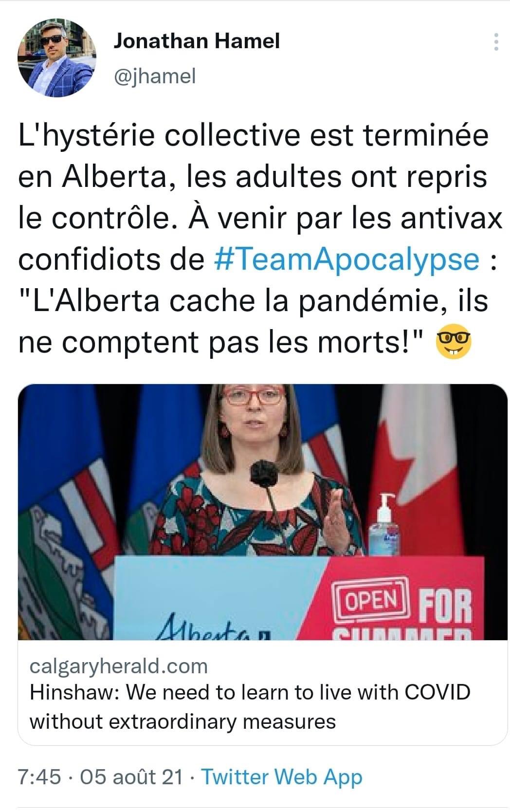Open the Calgary Herald article image
The height and width of the screenshot is (812, 510).
pyautogui.click(x=263, y=512)
